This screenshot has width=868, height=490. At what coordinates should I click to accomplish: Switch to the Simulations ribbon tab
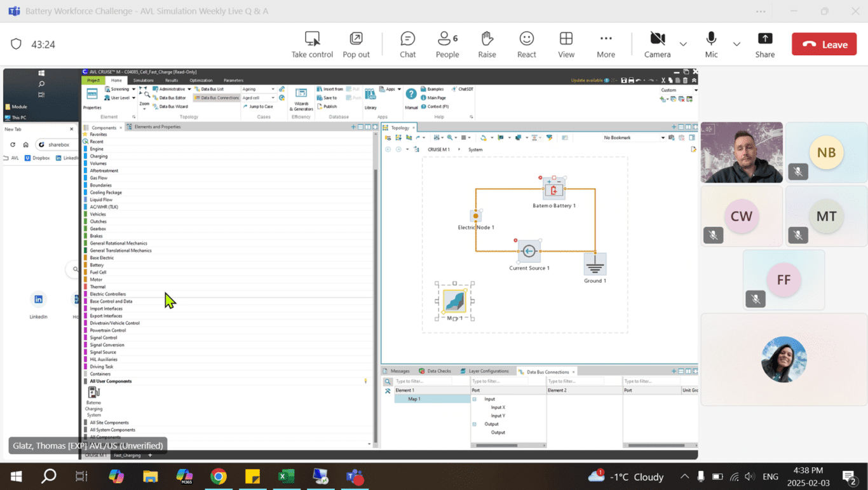coord(143,81)
